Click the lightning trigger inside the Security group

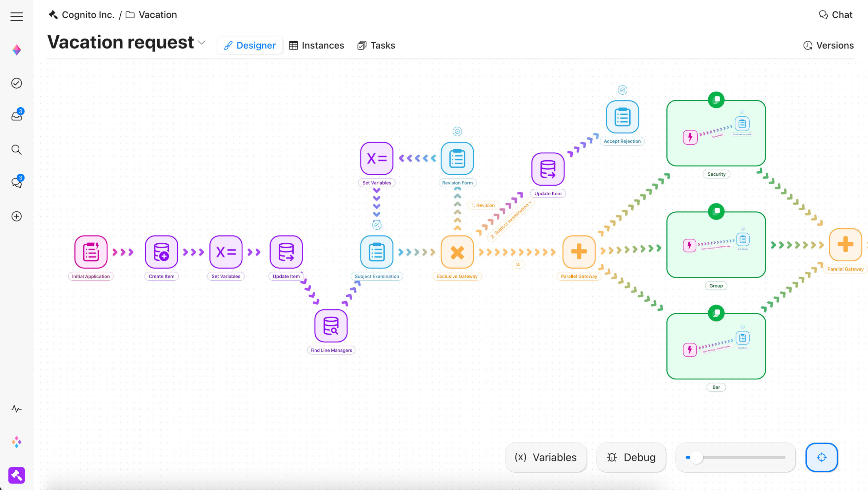(x=690, y=137)
